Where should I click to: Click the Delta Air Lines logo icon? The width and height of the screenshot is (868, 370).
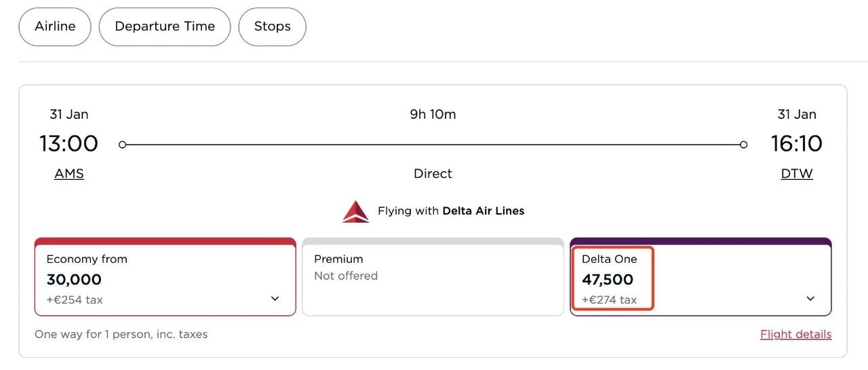pyautogui.click(x=355, y=211)
